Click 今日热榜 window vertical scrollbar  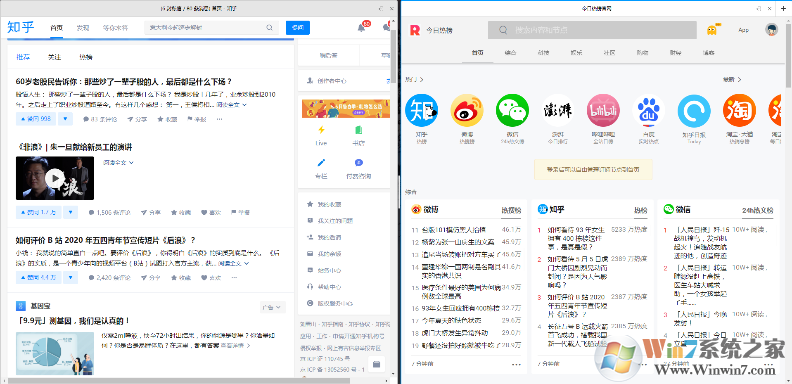788,56
